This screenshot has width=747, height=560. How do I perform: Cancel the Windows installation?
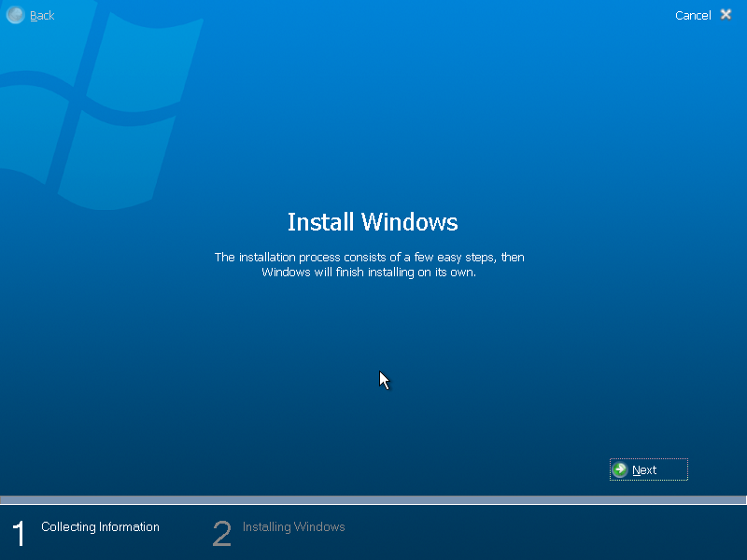pos(693,15)
